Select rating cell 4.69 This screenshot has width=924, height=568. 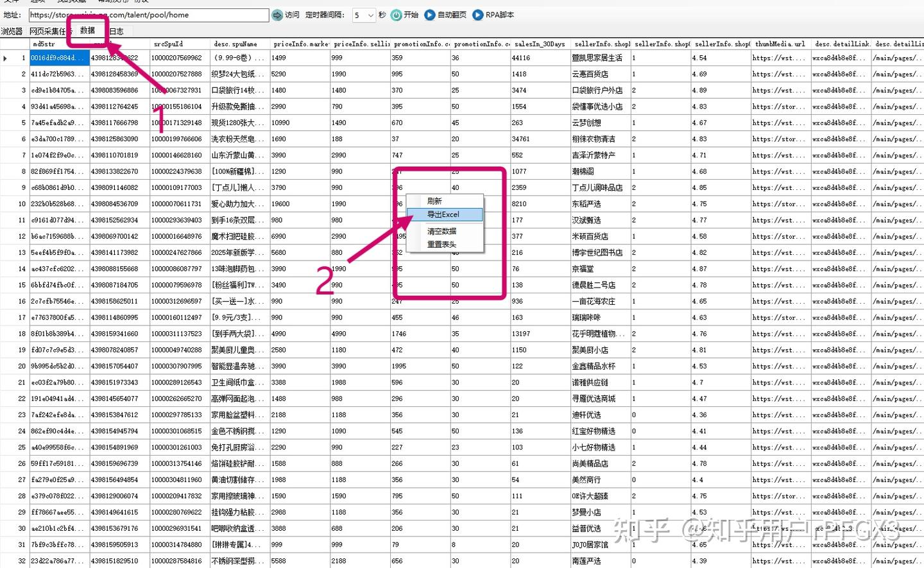[721, 74]
